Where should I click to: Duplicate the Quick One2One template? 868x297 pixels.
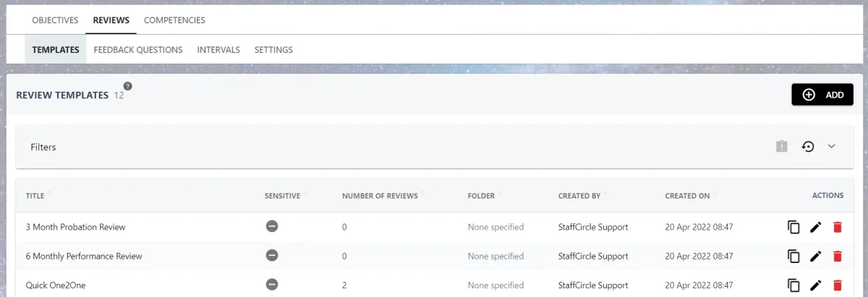pos(793,285)
